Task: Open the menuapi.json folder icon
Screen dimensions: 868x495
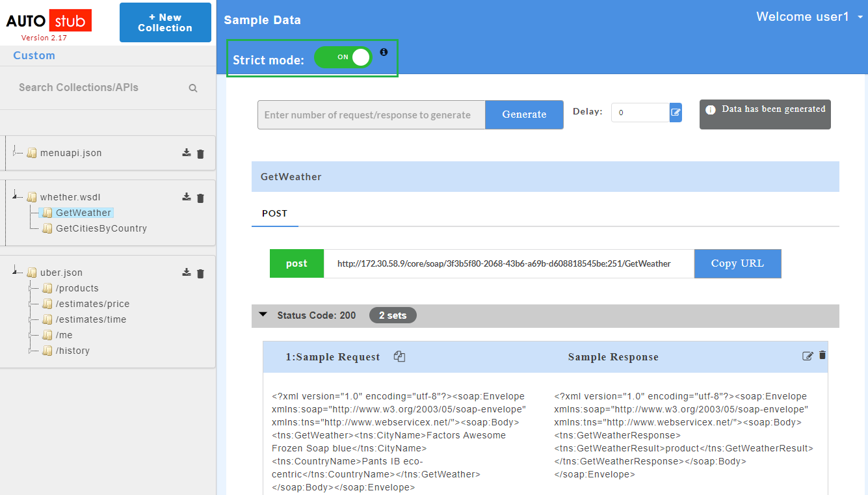Action: pyautogui.click(x=31, y=153)
